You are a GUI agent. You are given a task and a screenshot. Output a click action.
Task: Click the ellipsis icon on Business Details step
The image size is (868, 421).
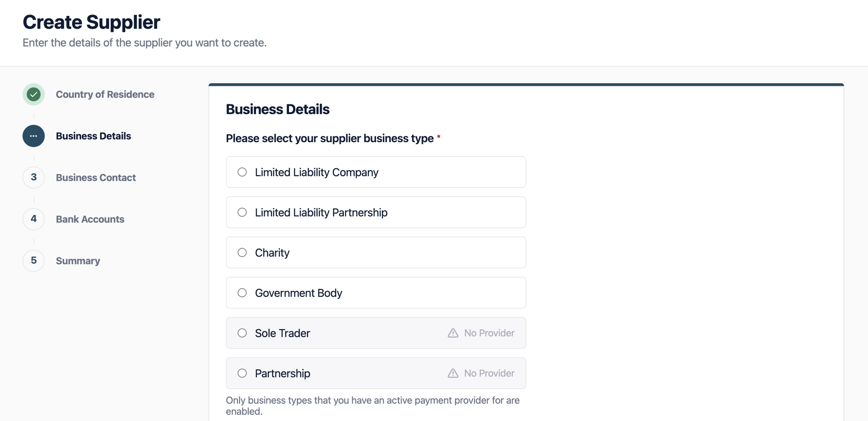coord(34,136)
